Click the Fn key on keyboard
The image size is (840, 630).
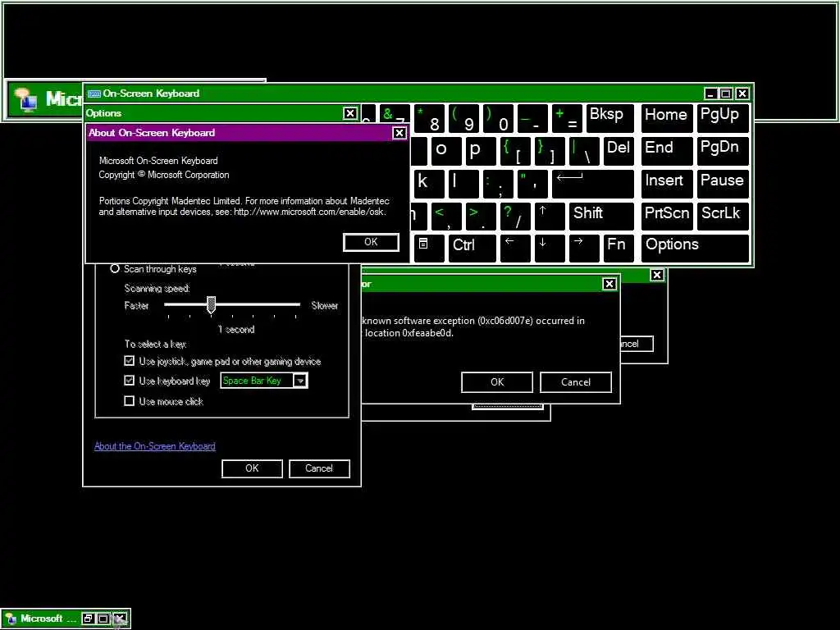pyautogui.click(x=619, y=249)
